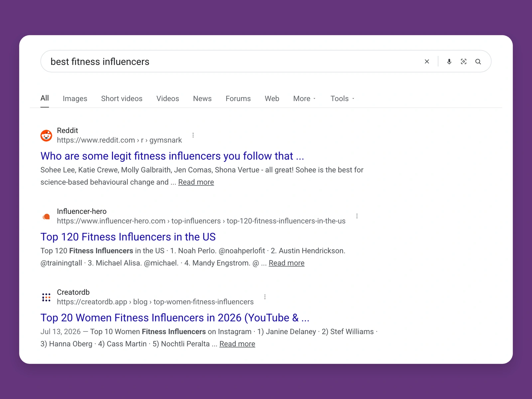
Task: Open 'Top 120 Fitness Influencers in the US' link
Action: 128,237
